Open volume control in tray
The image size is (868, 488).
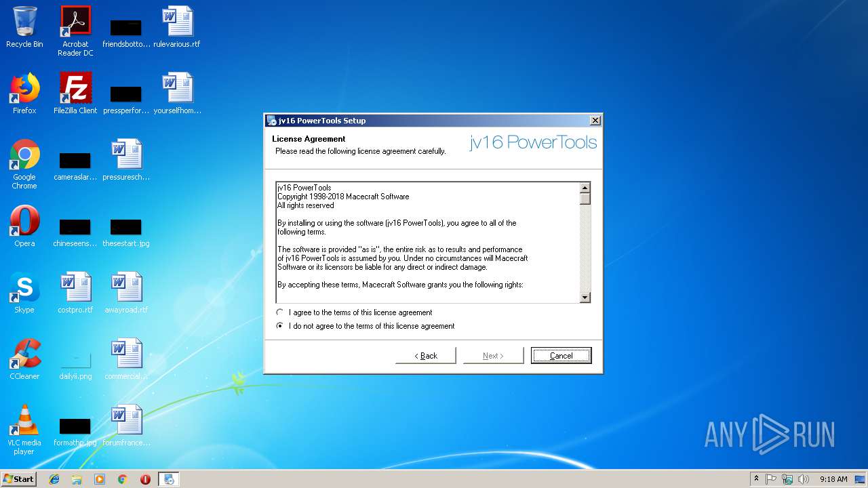click(804, 479)
